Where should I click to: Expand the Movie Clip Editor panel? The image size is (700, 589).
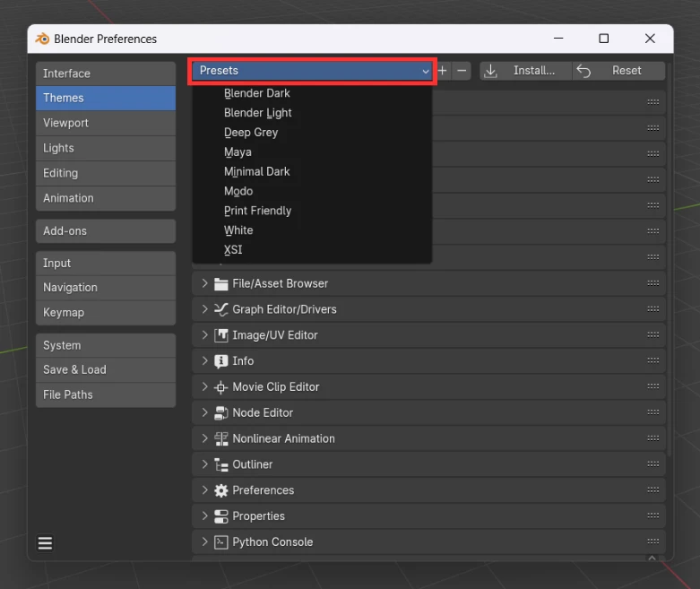pos(205,386)
